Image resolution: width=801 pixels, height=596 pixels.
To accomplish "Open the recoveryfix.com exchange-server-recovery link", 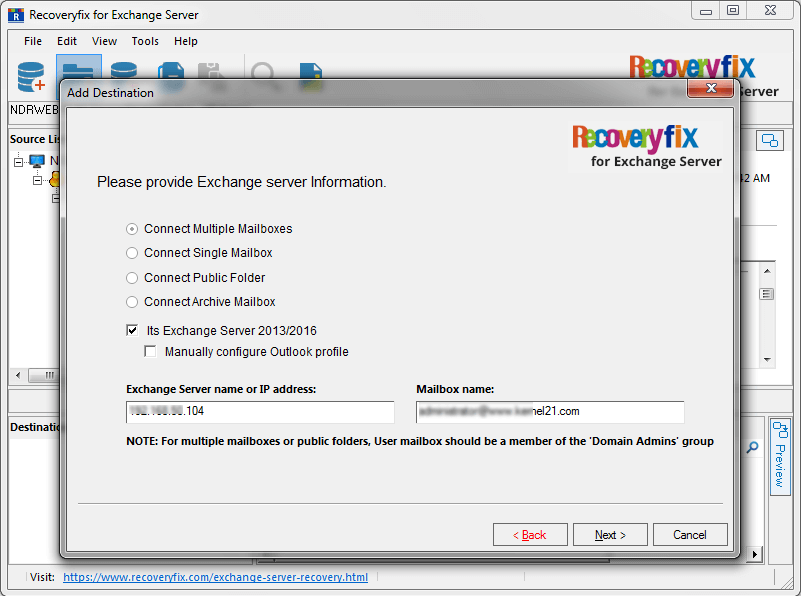I will pos(216,577).
